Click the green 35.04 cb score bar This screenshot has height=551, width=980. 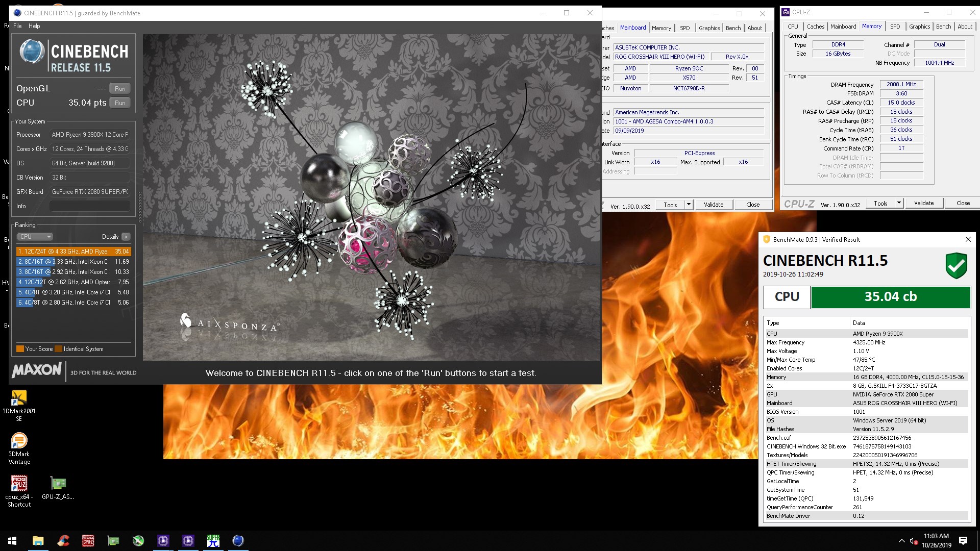point(891,297)
